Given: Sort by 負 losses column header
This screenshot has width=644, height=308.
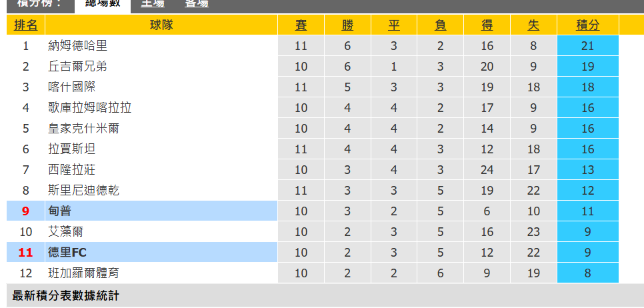Looking at the screenshot, I should 440,25.
